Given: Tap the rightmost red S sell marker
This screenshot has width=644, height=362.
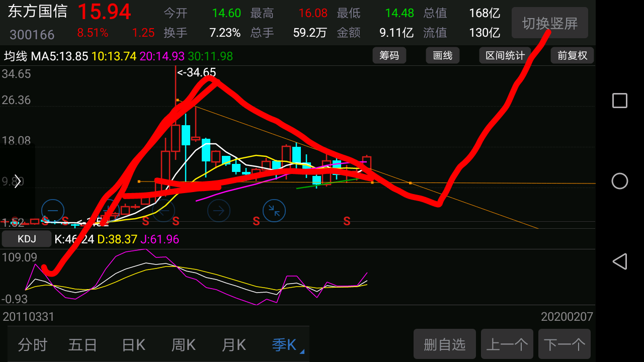Looking at the screenshot, I should click(x=347, y=221).
